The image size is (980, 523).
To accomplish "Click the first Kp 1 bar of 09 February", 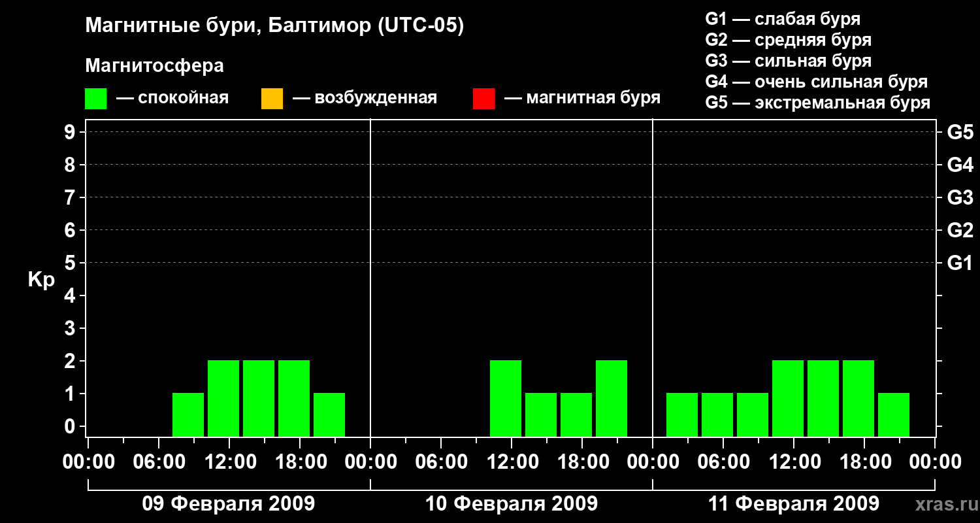I will [188, 414].
